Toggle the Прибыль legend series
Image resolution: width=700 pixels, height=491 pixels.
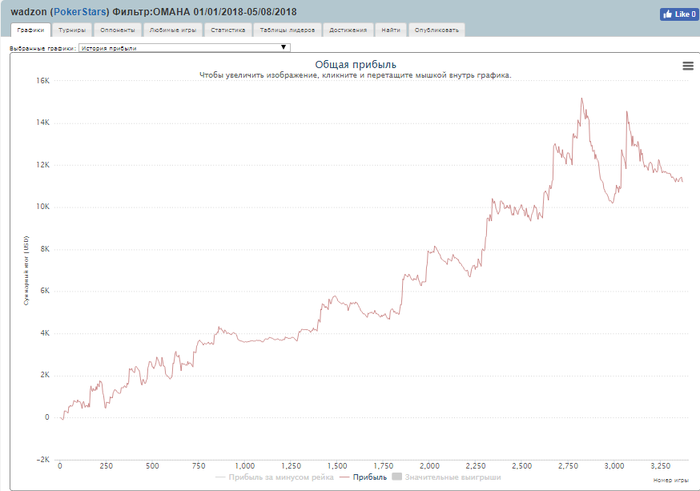363,477
